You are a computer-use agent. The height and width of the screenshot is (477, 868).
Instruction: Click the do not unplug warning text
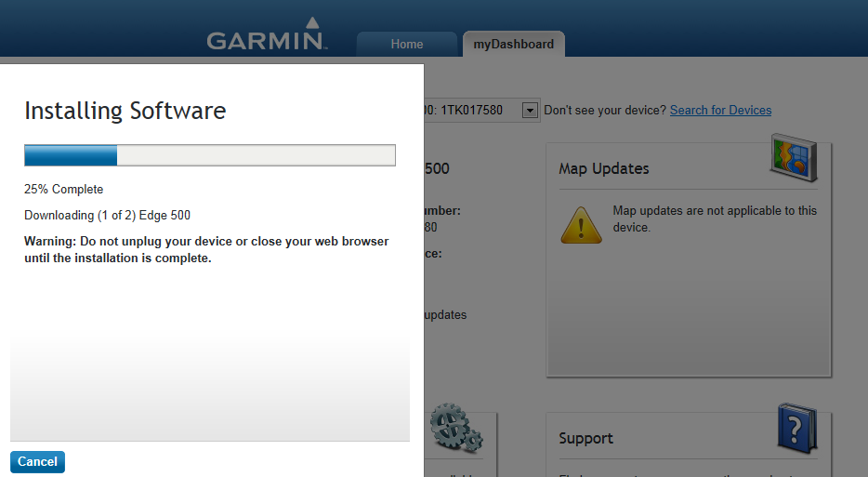[x=206, y=250]
